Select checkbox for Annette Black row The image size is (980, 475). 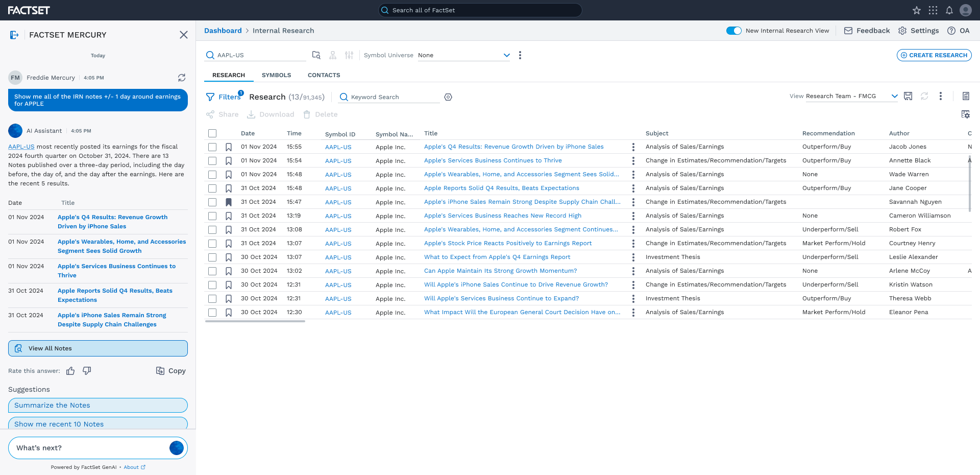212,161
